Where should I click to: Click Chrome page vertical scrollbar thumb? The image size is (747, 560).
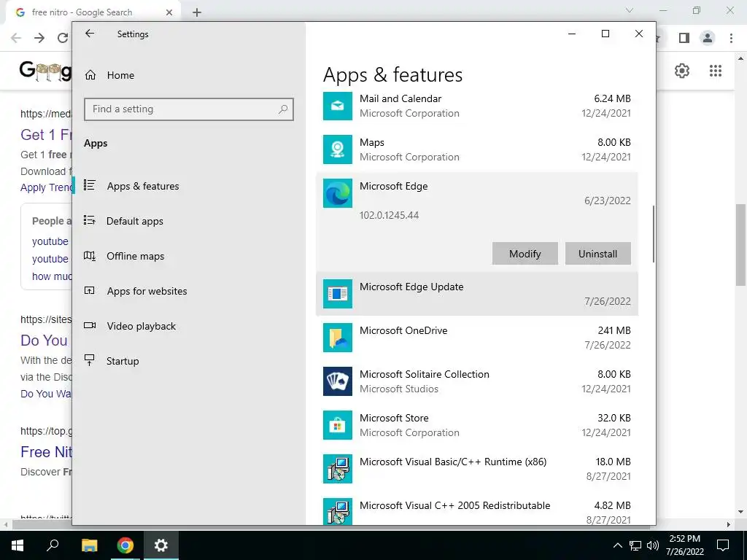pos(740,245)
